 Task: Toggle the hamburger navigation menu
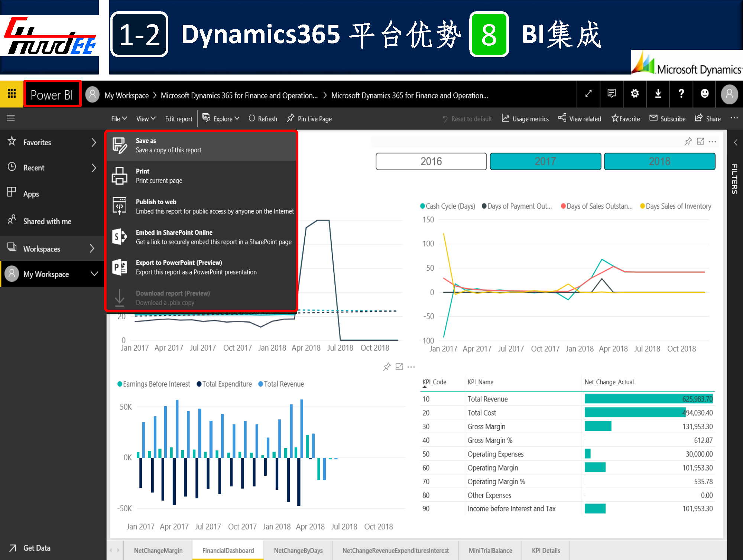[11, 118]
